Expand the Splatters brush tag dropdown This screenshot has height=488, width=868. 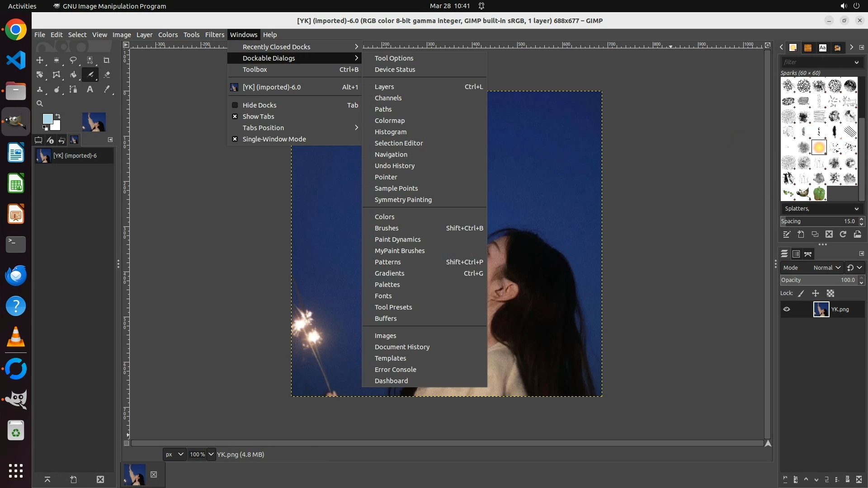[x=856, y=209]
